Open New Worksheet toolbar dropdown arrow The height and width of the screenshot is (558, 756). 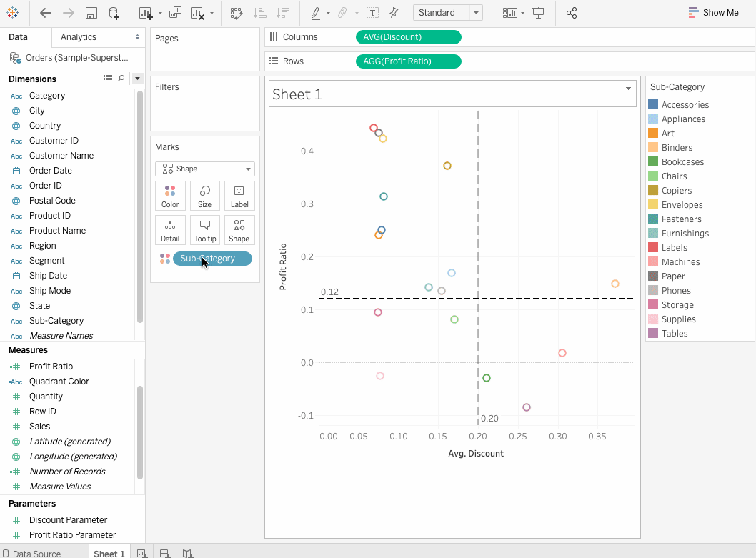pos(160,14)
